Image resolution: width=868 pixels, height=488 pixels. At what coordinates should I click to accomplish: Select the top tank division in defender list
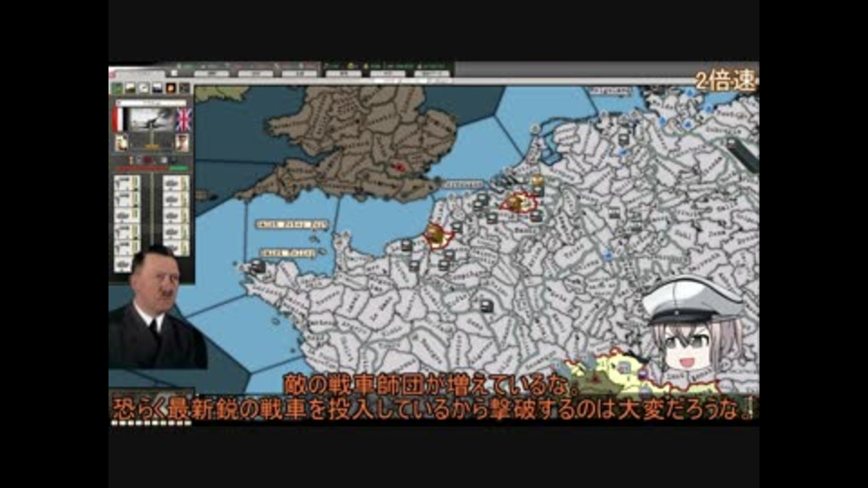tap(176, 183)
